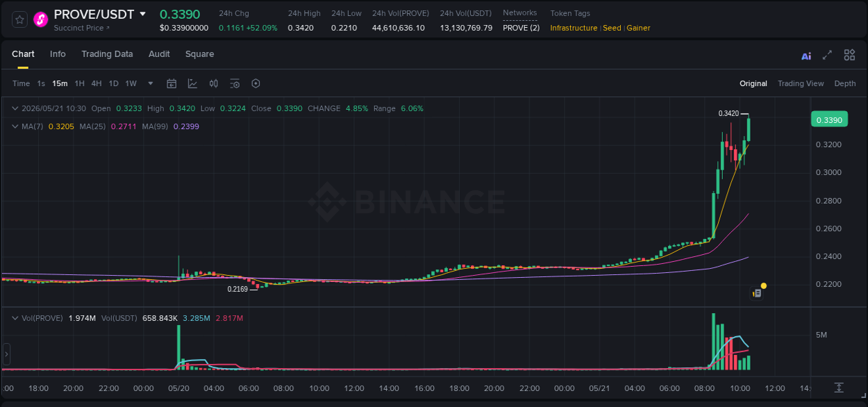Click the 5M volume axis label
The image size is (868, 407).
(x=821, y=335)
